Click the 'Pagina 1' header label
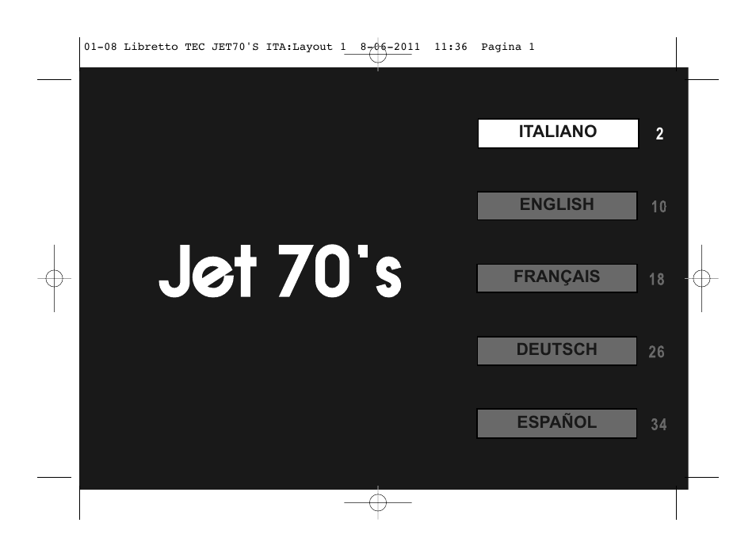Image resolution: width=756 pixels, height=557 pixels. pos(508,47)
